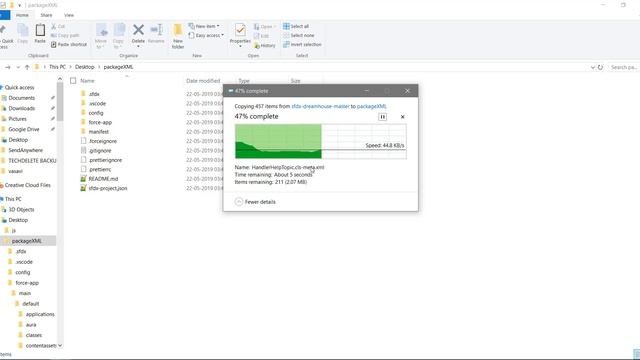
Task: Click the Copy icon in ribbon
Action: (x=23, y=33)
